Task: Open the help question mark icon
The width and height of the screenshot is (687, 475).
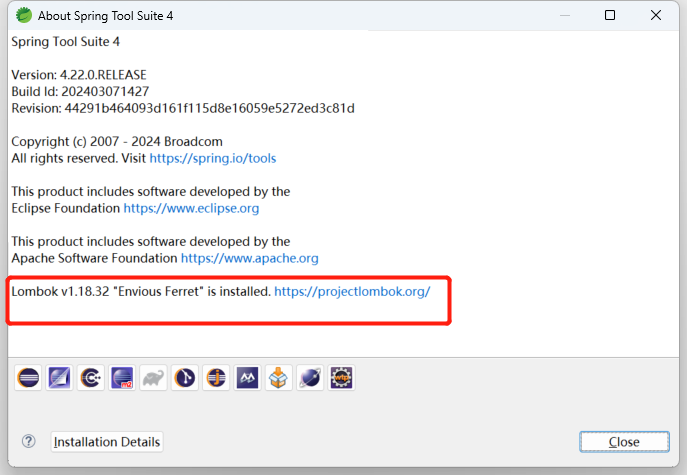Action: [x=29, y=441]
